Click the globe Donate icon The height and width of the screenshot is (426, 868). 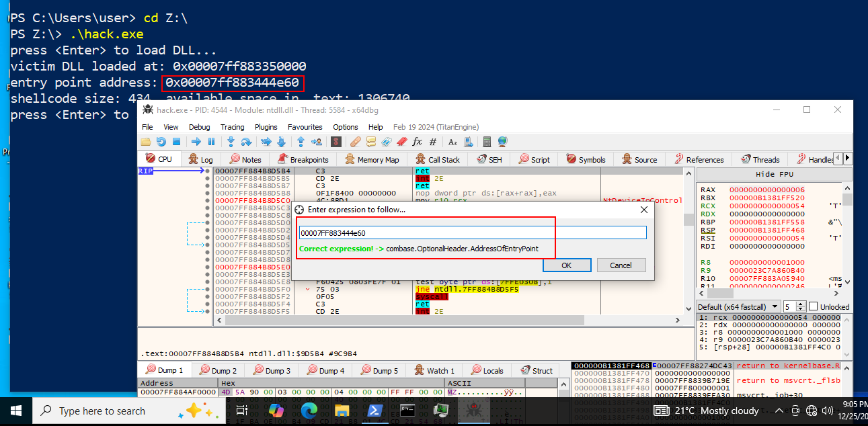pos(502,142)
